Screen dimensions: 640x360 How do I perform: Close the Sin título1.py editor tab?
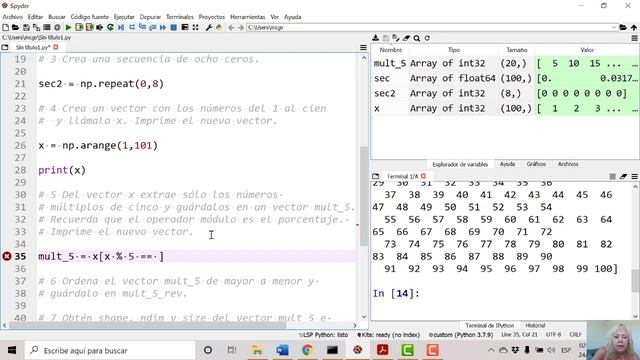click(56, 47)
